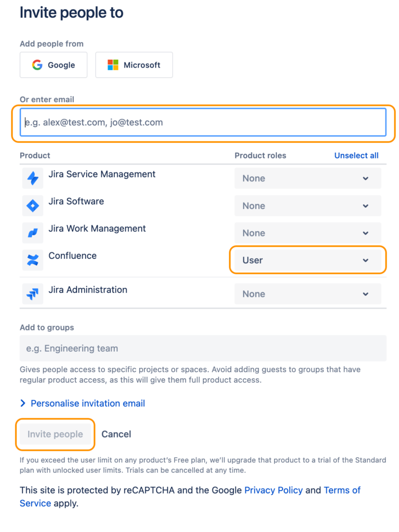The height and width of the screenshot is (532, 399).
Task: Open the Terms of Service link
Action: [x=190, y=497]
